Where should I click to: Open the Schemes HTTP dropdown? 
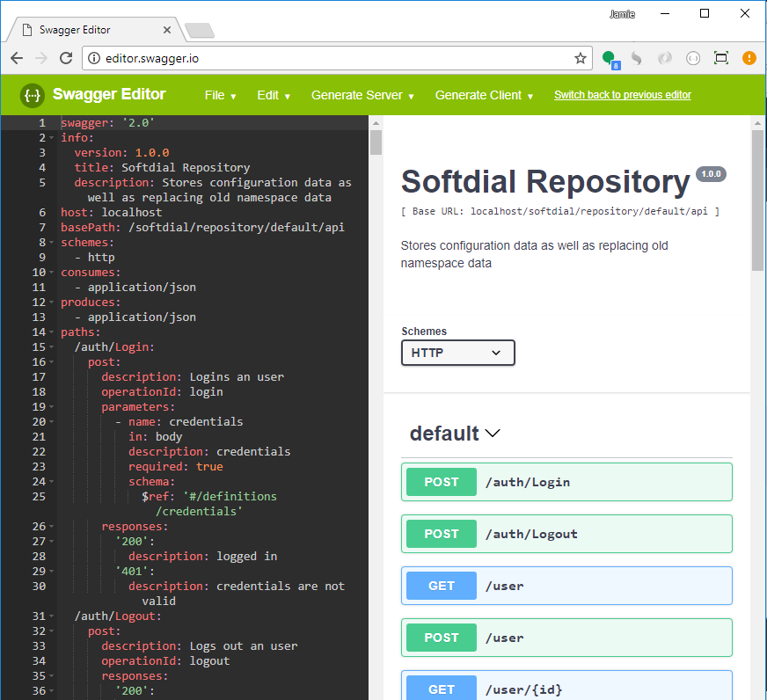[x=458, y=353]
